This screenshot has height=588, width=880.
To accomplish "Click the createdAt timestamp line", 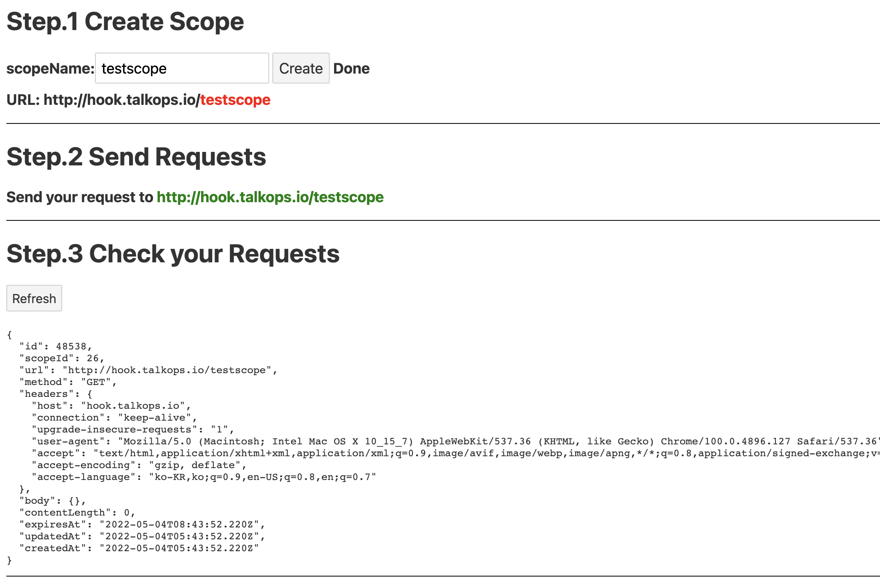I will click(139, 548).
